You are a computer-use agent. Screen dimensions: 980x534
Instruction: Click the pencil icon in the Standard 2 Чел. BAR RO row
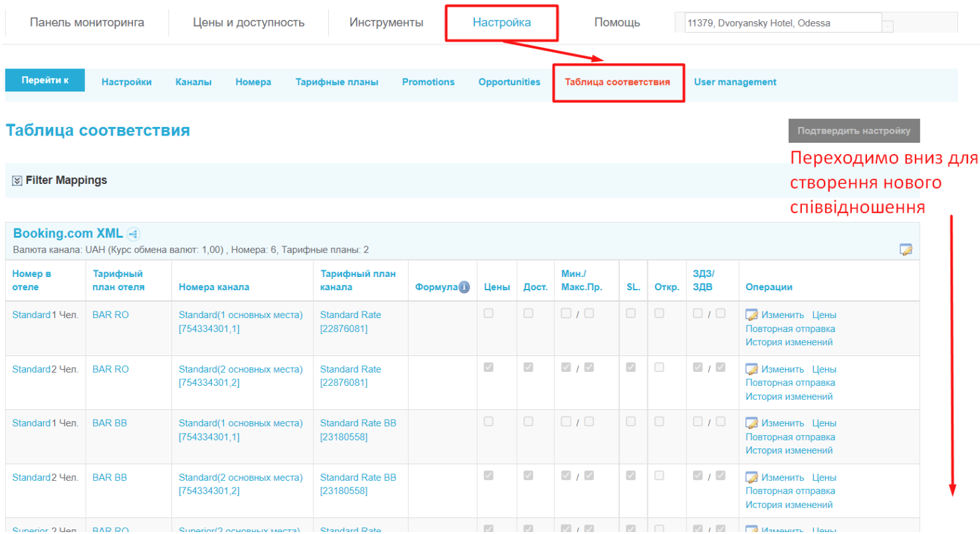tap(751, 369)
